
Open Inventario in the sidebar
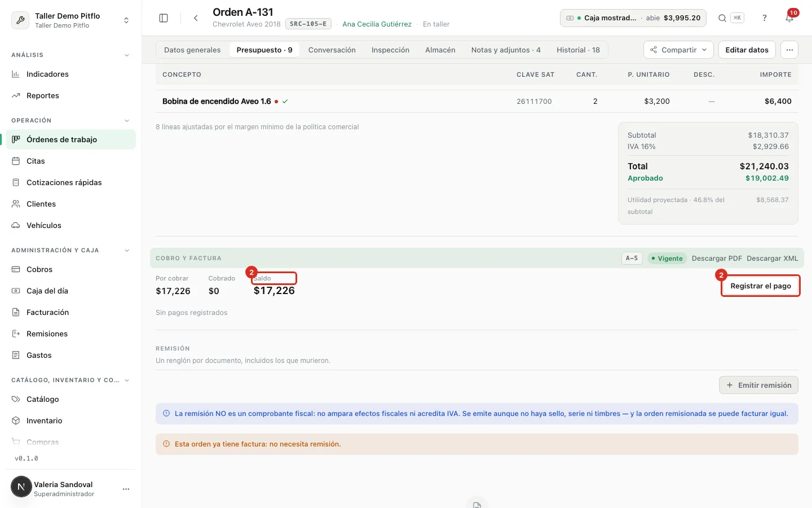click(70, 421)
